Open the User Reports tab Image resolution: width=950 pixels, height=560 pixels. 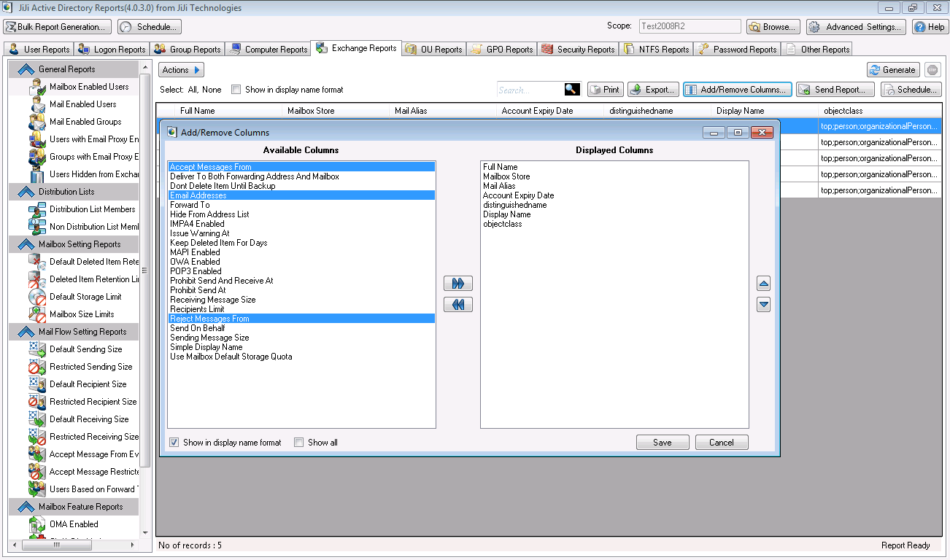tap(39, 50)
